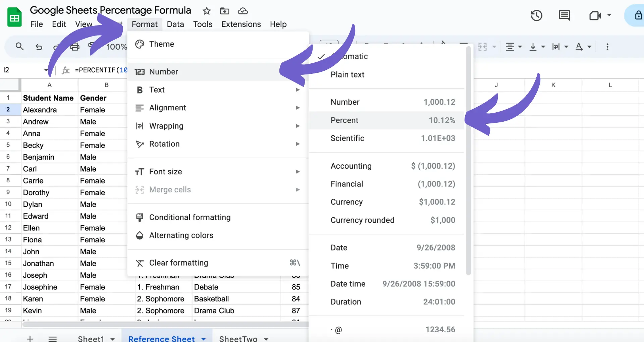The image size is (644, 342).
Task: Open the comments panel icon
Action: [x=565, y=15]
